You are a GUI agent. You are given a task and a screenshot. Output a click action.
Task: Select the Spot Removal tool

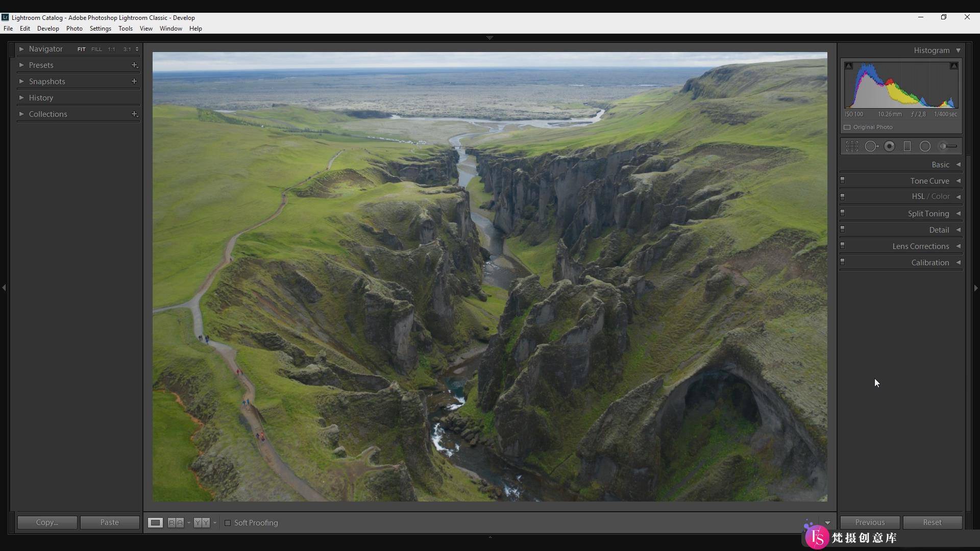(872, 146)
